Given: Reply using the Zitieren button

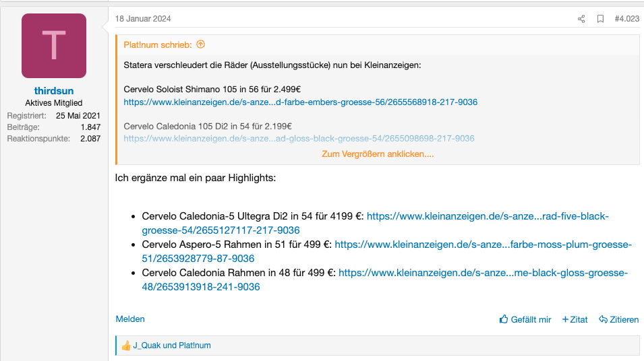Looking at the screenshot, I should (618, 319).
